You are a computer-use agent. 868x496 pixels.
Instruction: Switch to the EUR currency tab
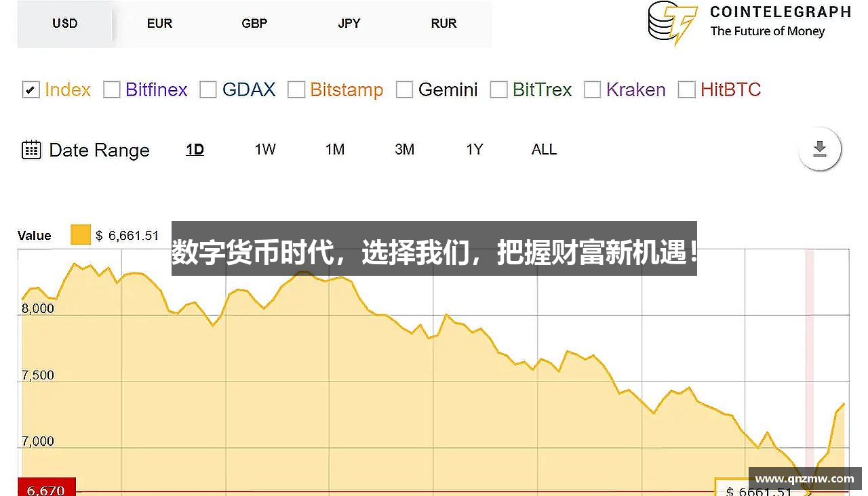[159, 23]
